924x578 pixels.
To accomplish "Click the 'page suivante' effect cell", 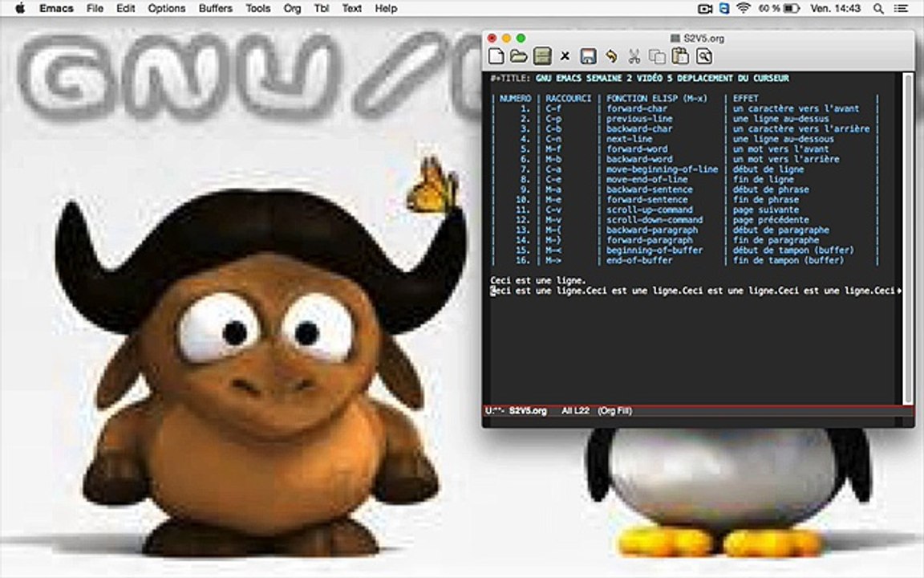I will point(766,210).
